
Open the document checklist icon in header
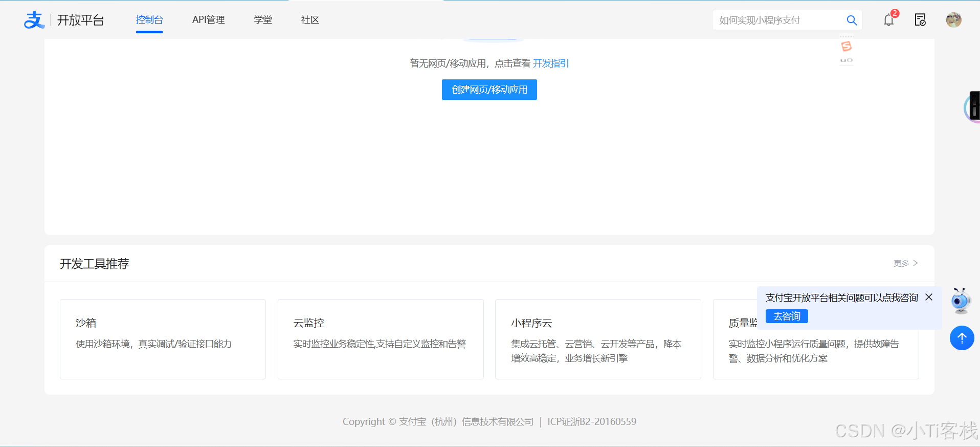click(920, 20)
